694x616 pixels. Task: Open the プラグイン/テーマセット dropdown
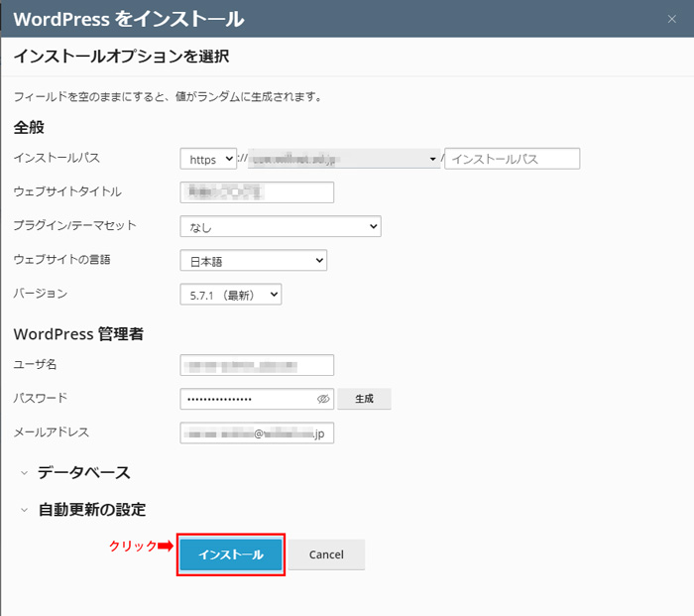281,226
